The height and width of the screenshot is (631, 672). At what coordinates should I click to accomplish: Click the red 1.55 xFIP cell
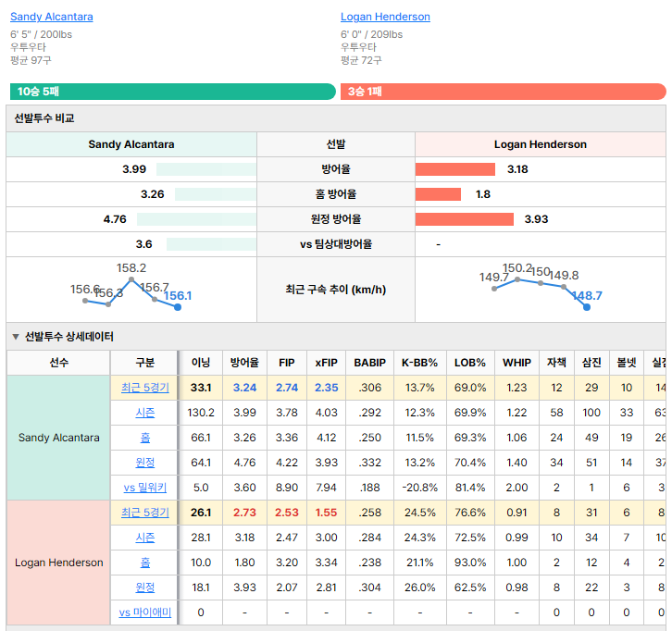coord(326,513)
